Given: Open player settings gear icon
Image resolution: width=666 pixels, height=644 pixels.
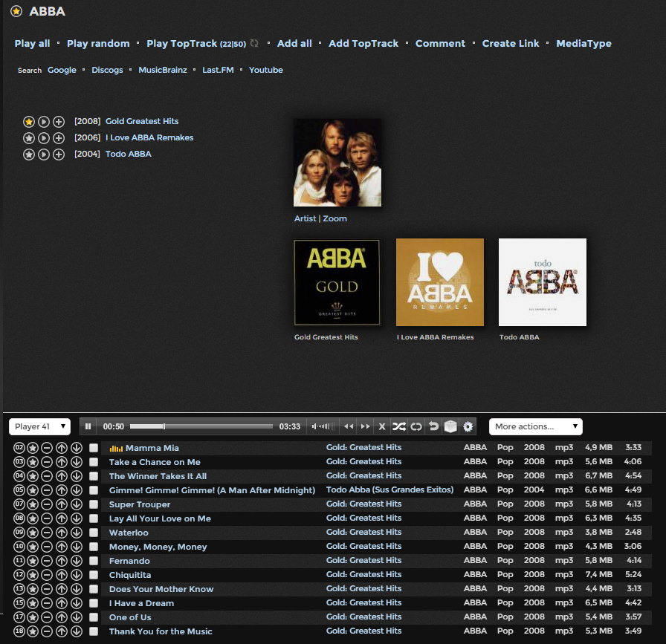Looking at the screenshot, I should coord(468,426).
